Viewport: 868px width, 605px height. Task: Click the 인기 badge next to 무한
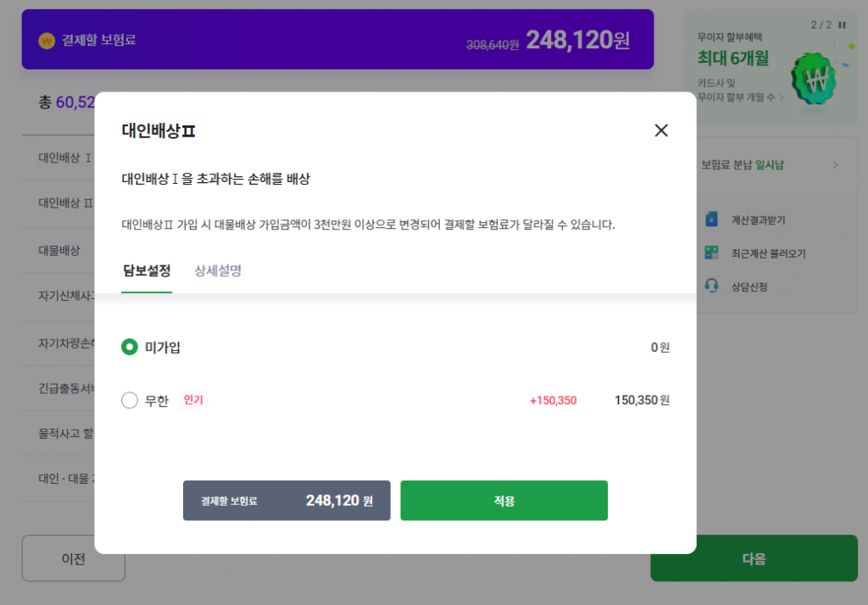(193, 400)
